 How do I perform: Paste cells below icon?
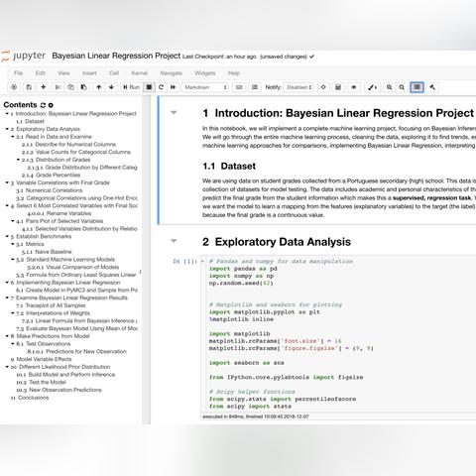coord(83,87)
